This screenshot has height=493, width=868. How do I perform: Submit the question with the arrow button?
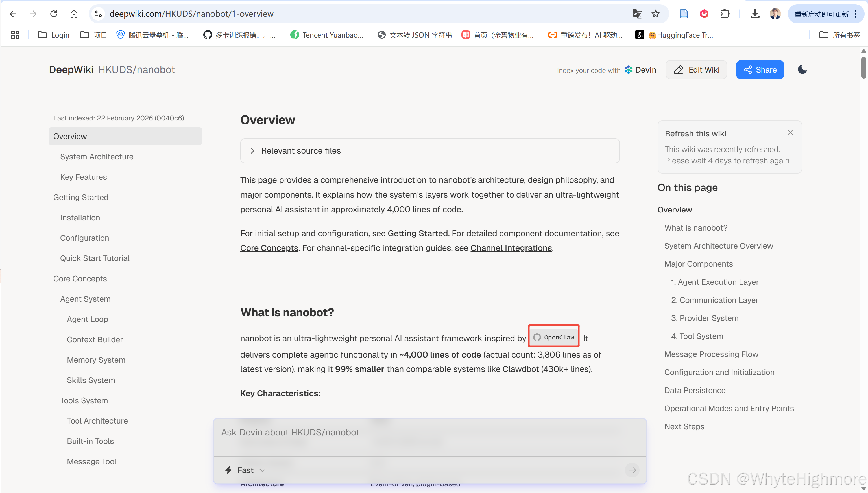coord(632,470)
